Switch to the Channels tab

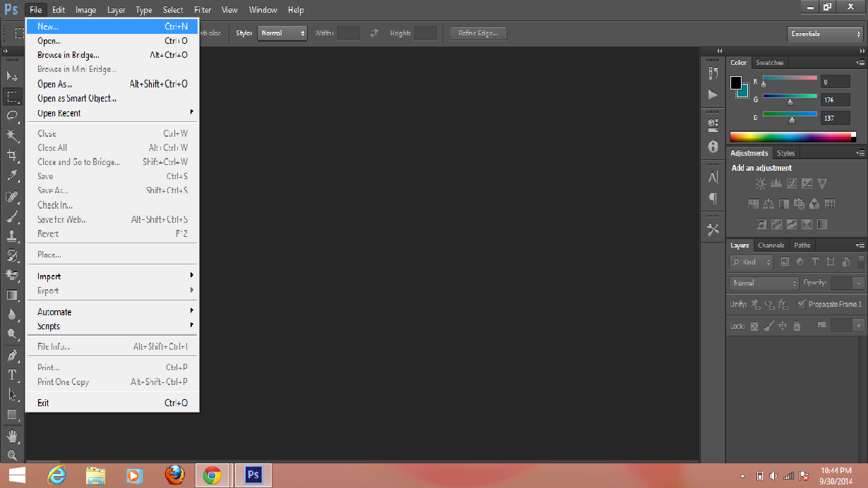coord(771,245)
